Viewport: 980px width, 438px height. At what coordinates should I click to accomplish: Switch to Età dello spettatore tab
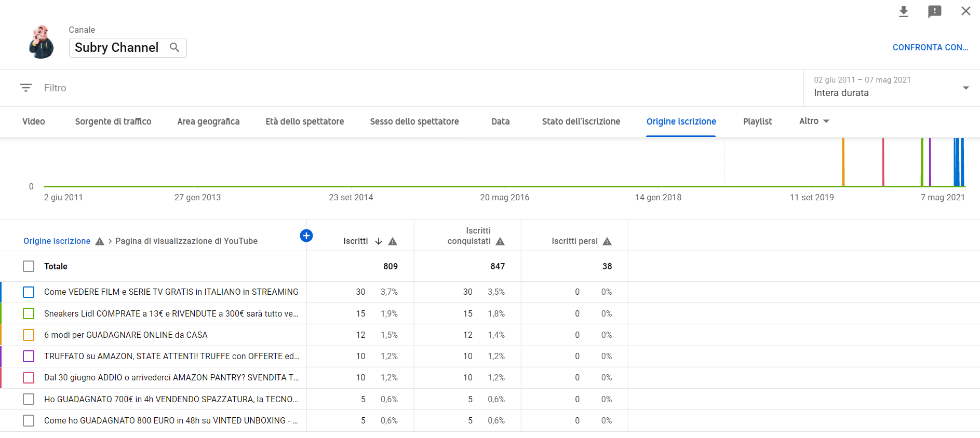coord(305,121)
